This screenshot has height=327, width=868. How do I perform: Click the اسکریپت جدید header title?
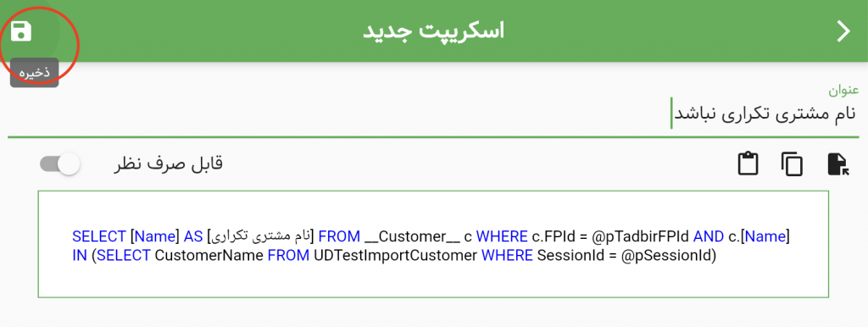pos(433,31)
